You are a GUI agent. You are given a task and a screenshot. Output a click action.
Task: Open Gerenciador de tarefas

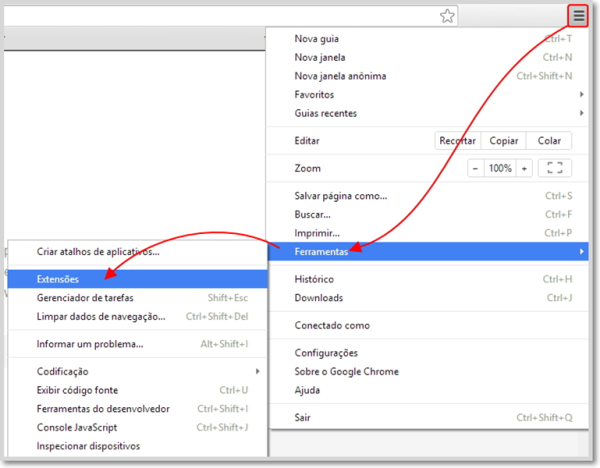(x=137, y=298)
